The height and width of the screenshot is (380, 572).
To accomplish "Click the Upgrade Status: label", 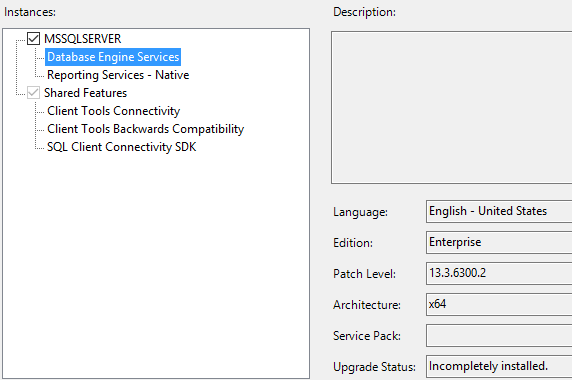I will click(x=374, y=367).
